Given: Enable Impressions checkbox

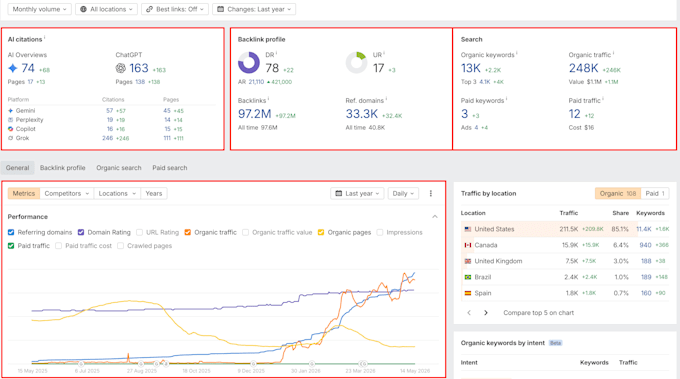Looking at the screenshot, I should [x=380, y=232].
